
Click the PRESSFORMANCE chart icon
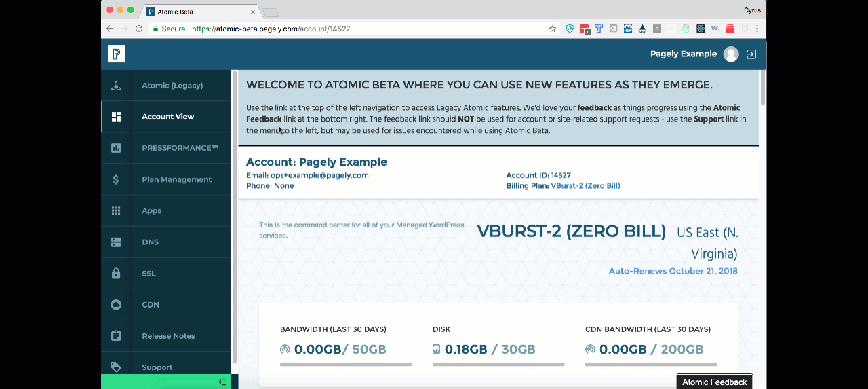click(116, 148)
